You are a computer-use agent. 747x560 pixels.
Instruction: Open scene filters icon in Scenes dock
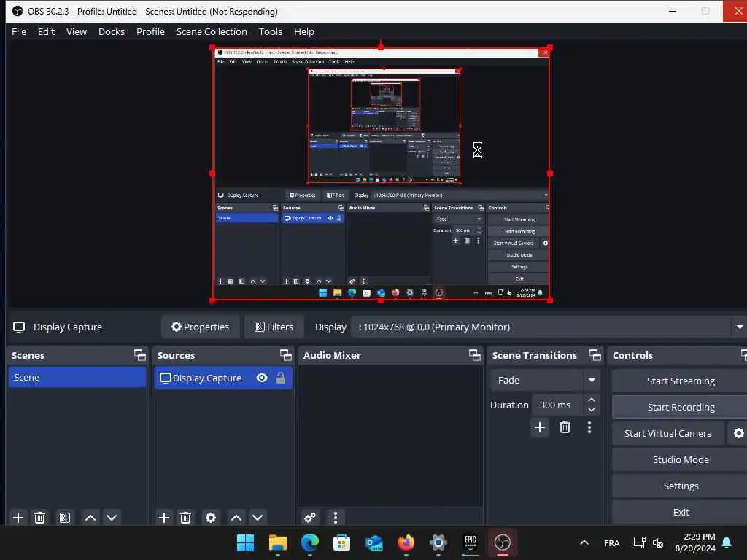click(65, 518)
